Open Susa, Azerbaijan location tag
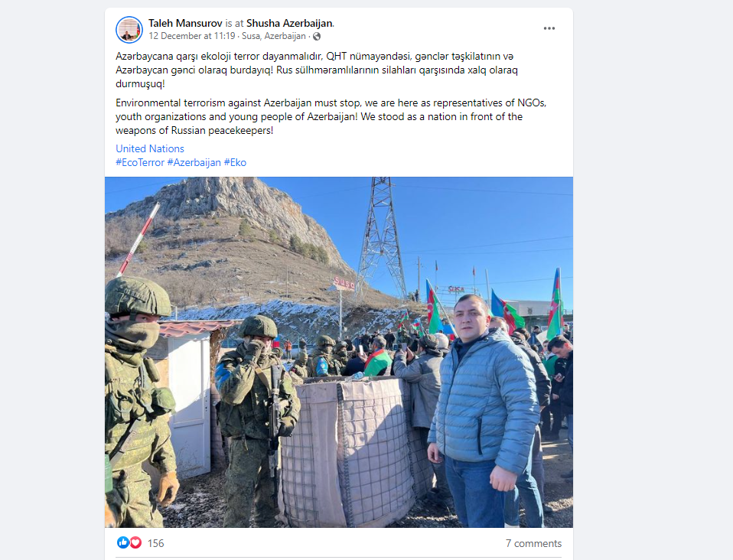Viewport: 733px width, 560px height. coord(273,36)
